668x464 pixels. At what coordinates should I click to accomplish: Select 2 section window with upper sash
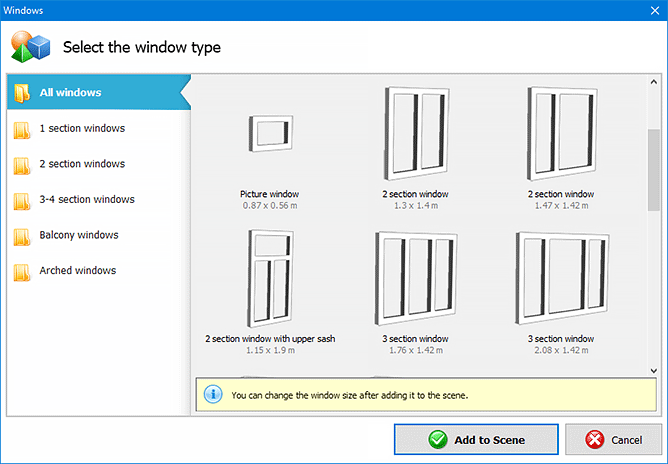point(271,278)
